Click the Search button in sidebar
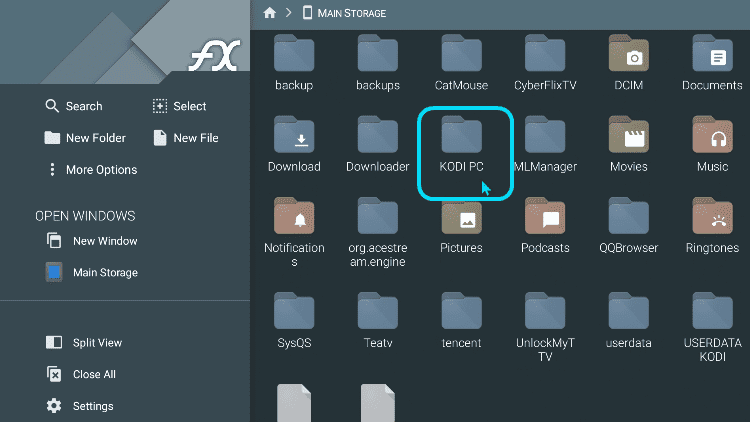This screenshot has width=750, height=422. [x=74, y=106]
